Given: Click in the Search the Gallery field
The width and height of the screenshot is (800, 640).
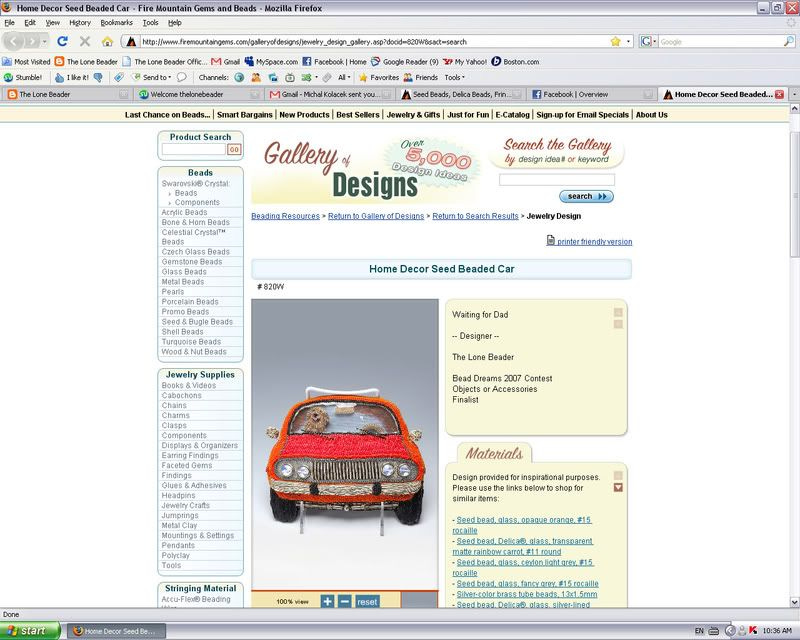Looking at the screenshot, I should pyautogui.click(x=557, y=180).
